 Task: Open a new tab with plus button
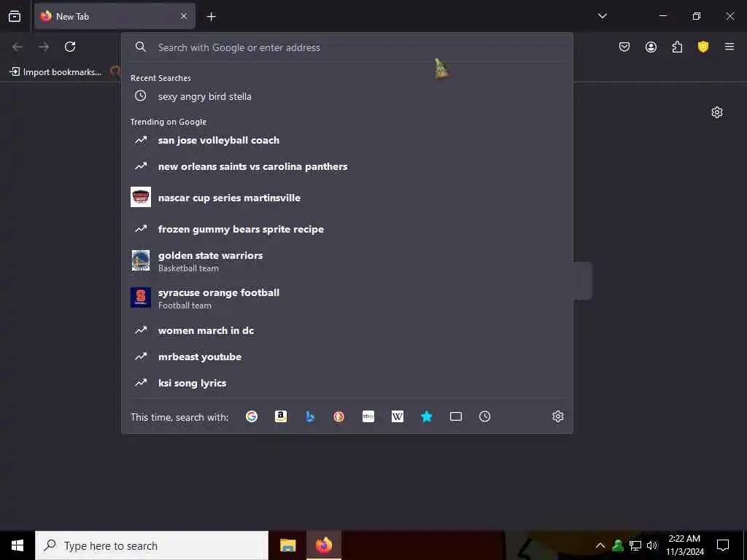tap(211, 17)
